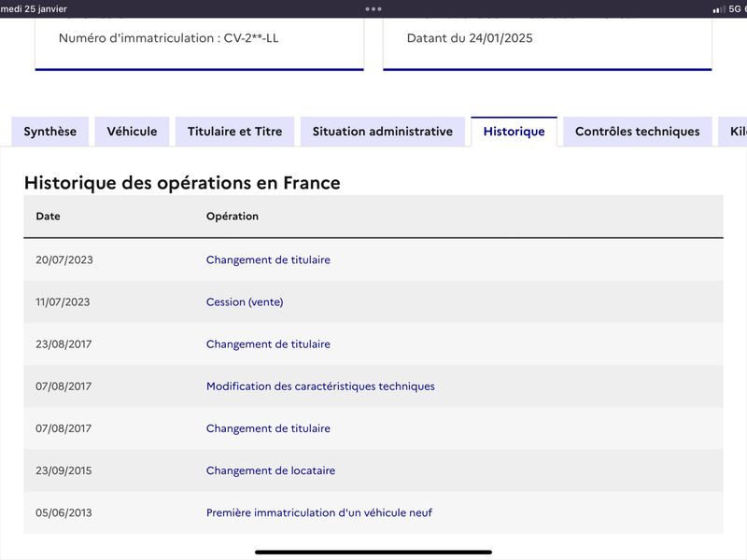The image size is (747, 560).
Task: Switch to the Véhicule tab
Action: [x=132, y=132]
